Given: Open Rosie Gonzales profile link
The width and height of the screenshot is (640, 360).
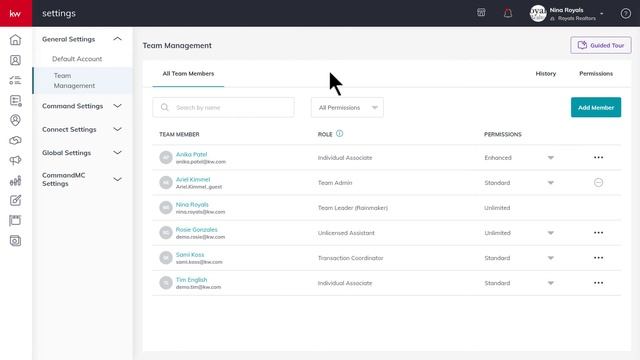Looking at the screenshot, I should pos(196,229).
